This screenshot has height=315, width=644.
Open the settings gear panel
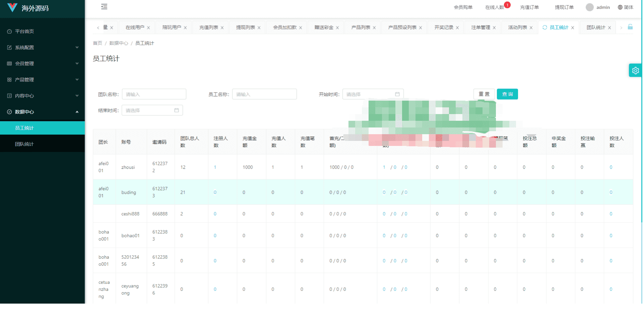[x=635, y=70]
